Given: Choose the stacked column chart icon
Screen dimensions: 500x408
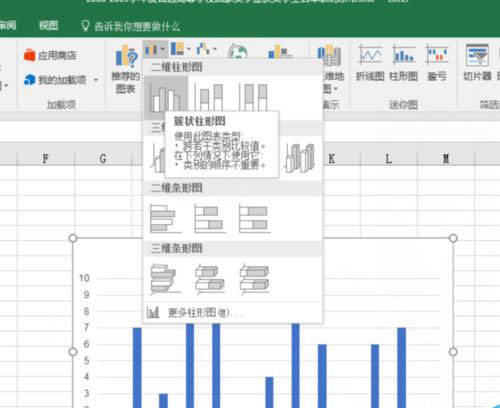Looking at the screenshot, I should (210, 96).
